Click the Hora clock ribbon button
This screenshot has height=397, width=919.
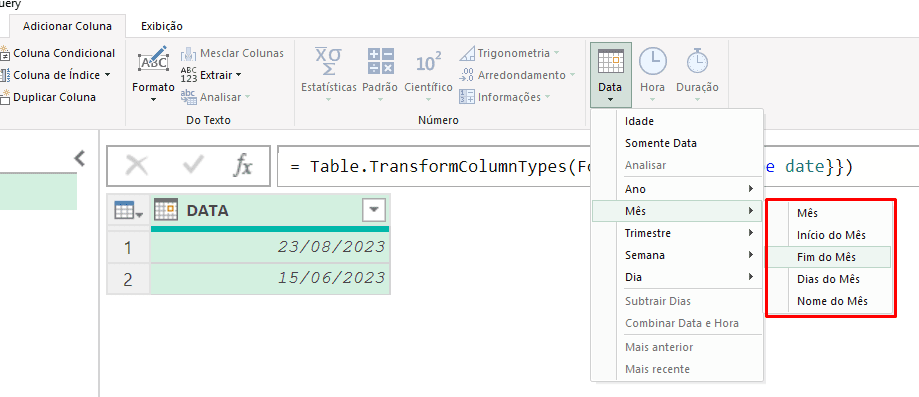652,74
